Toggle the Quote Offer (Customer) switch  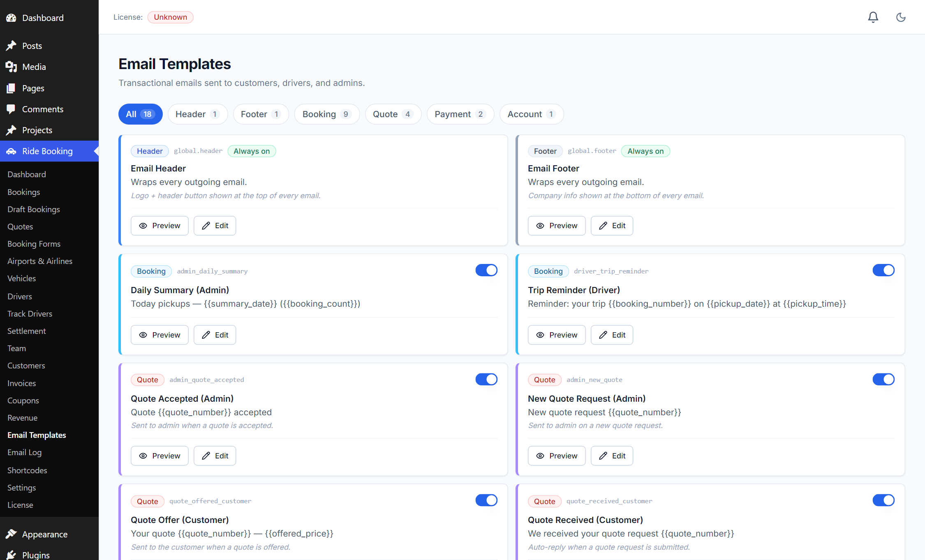coord(486,500)
